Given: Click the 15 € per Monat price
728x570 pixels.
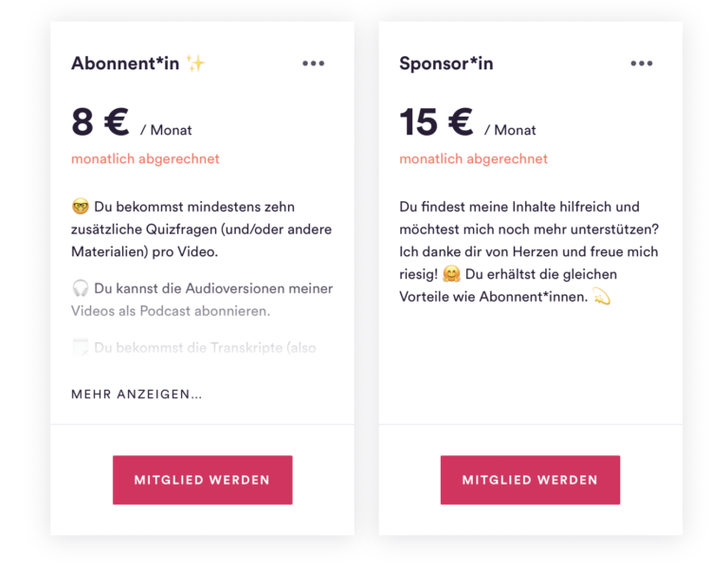Looking at the screenshot, I should [467, 122].
